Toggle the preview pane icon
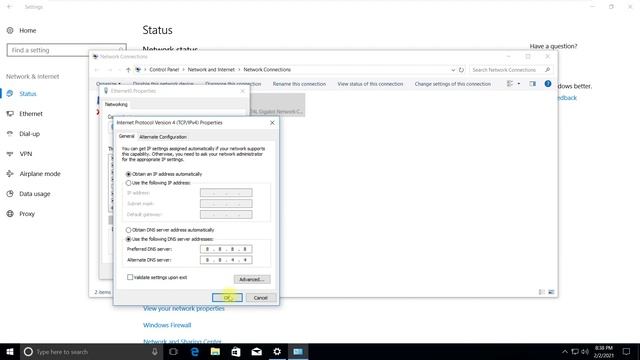Image resolution: width=640 pixels, height=360 pixels. [x=533, y=84]
